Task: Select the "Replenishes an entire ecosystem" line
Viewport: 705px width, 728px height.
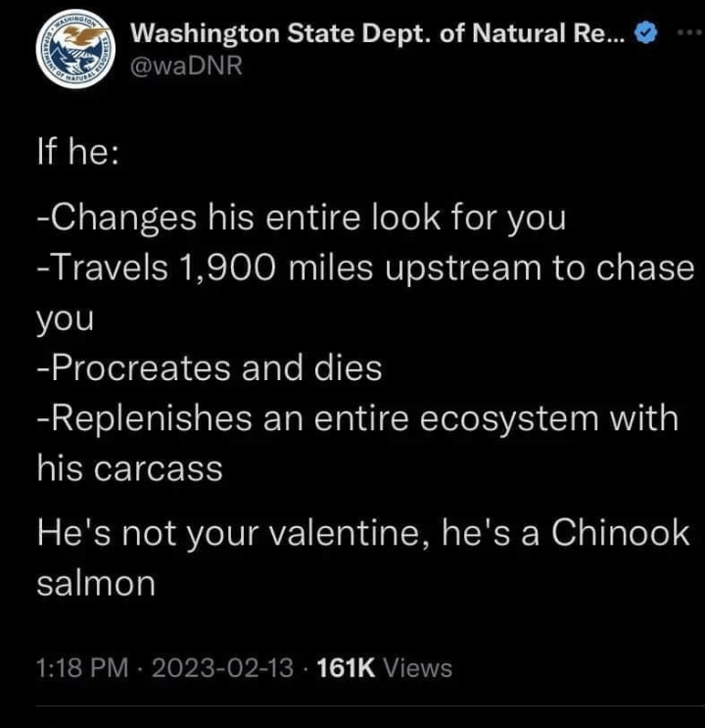Action: [x=356, y=417]
